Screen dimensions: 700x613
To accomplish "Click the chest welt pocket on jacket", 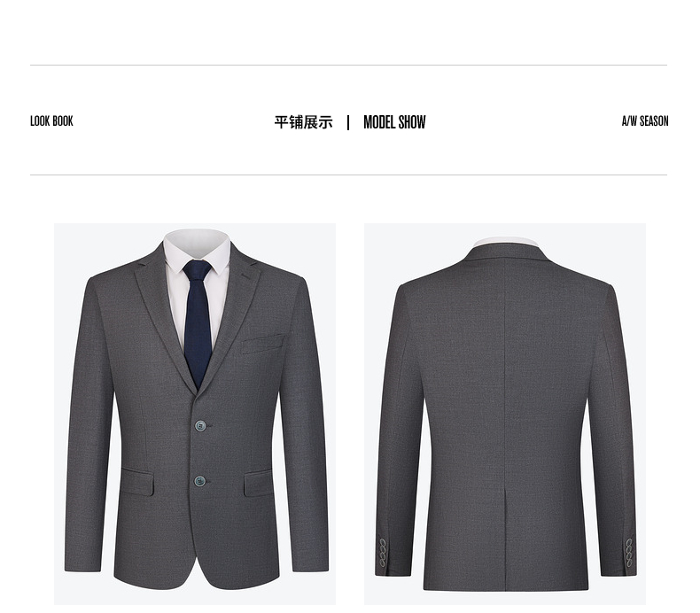I will (263, 344).
